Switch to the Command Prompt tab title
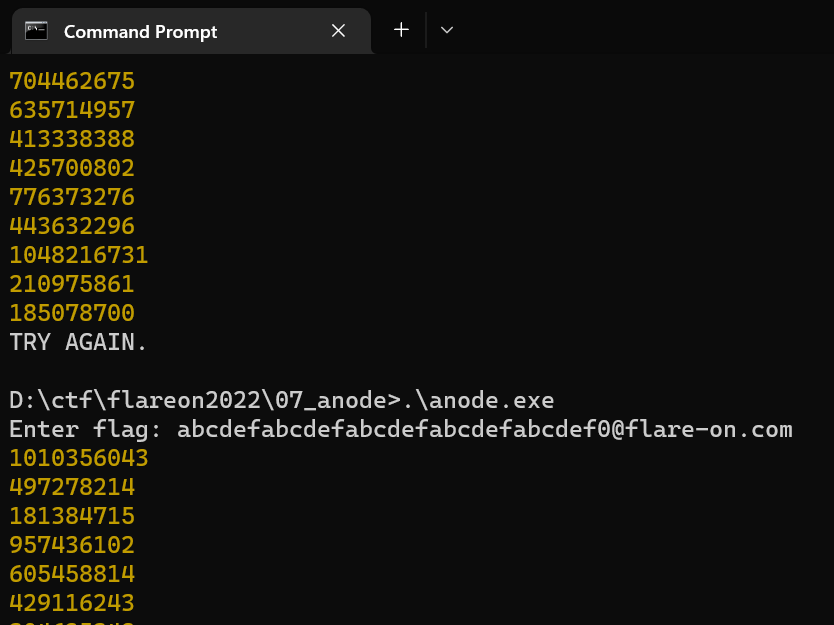Image resolution: width=834 pixels, height=625 pixels. [x=140, y=32]
